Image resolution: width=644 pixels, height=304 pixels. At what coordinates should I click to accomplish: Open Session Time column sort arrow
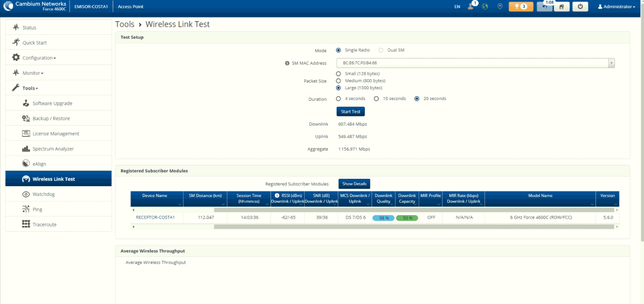coord(267,204)
